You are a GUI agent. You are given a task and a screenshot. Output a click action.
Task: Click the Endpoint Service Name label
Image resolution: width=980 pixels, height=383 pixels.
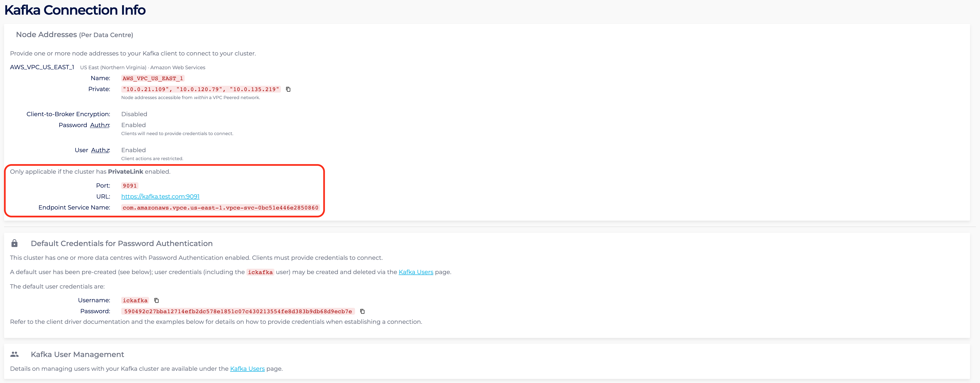(x=74, y=207)
